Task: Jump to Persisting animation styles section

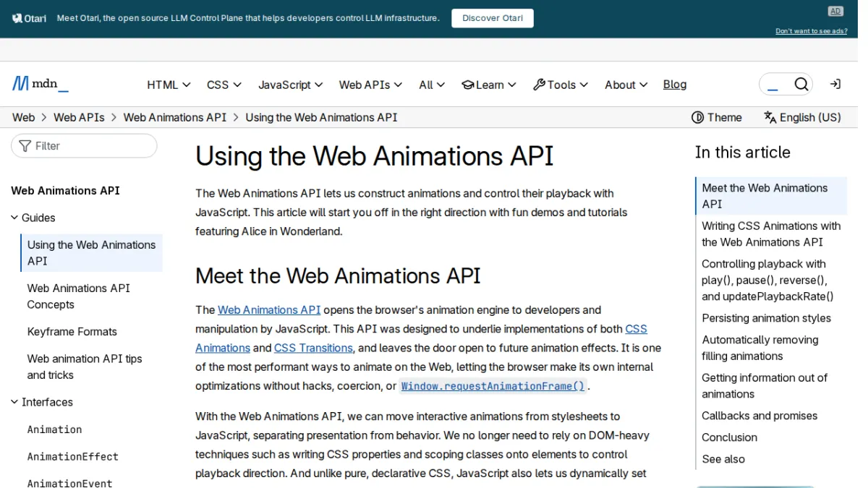Action: pos(766,318)
